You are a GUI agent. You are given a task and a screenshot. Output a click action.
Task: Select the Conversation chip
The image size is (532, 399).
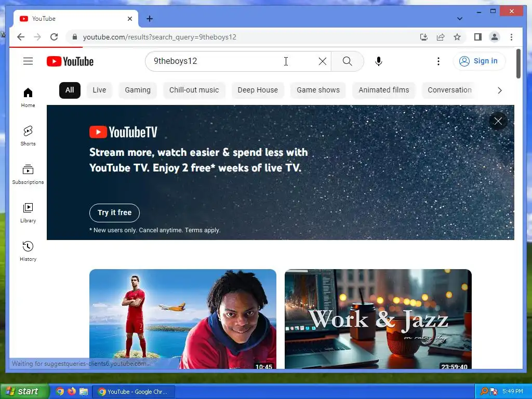449,90
